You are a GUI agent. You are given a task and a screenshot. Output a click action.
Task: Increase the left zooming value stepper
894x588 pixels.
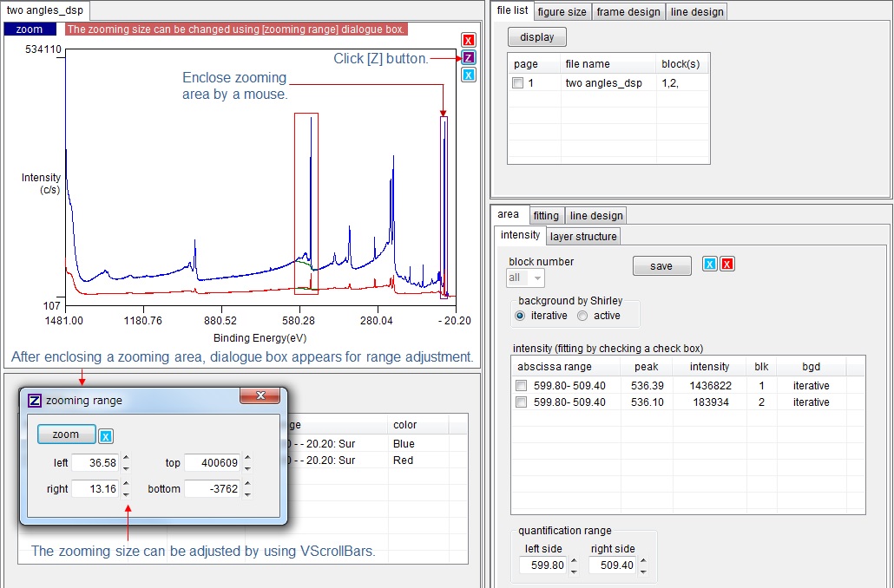[127, 459]
